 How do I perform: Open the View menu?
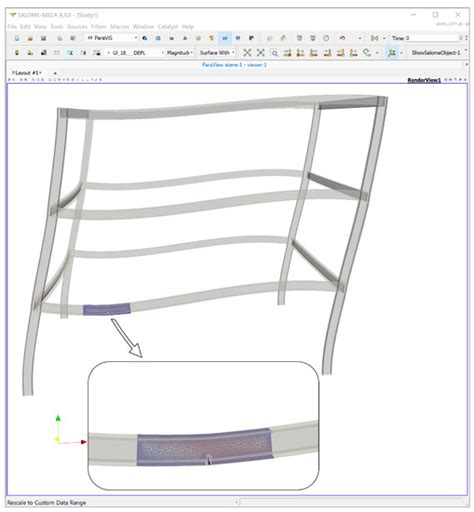[40, 27]
